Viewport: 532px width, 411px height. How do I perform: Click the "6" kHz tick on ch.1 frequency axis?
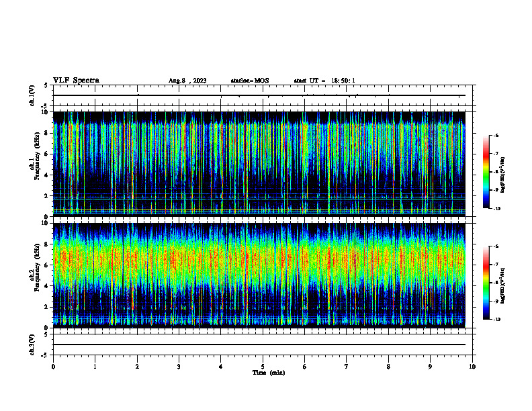[x=46, y=154]
